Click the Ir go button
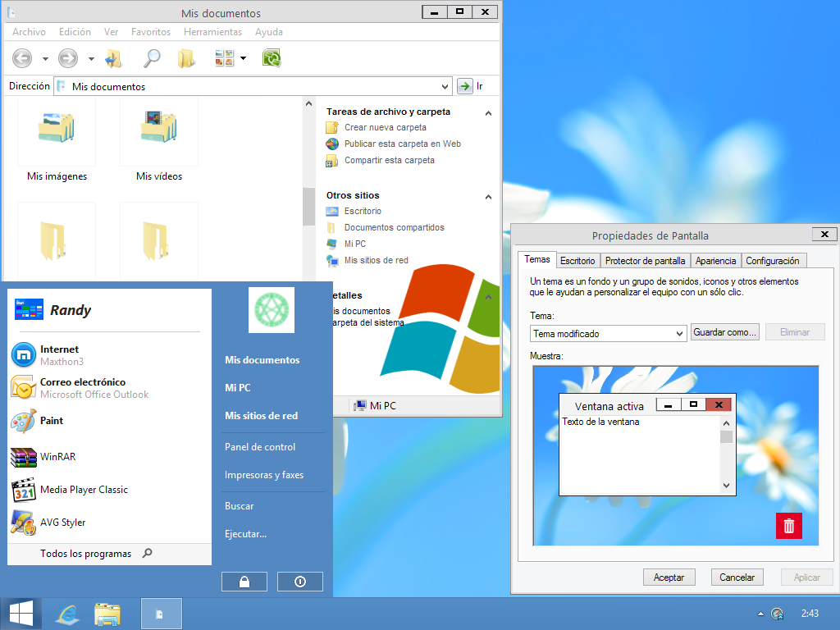Viewport: 840px width, 630px height. pyautogui.click(x=465, y=85)
